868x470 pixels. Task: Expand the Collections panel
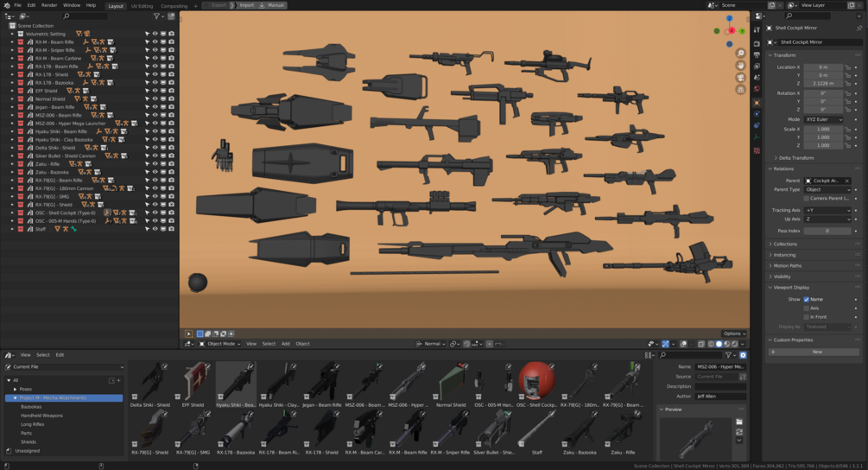(784, 245)
